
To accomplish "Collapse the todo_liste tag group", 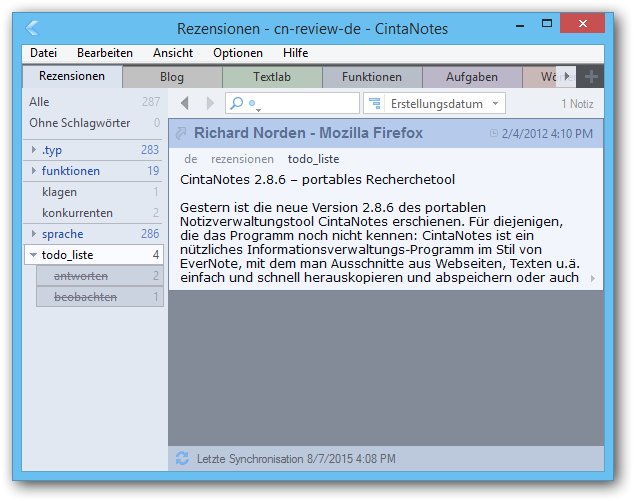I will click(34, 255).
